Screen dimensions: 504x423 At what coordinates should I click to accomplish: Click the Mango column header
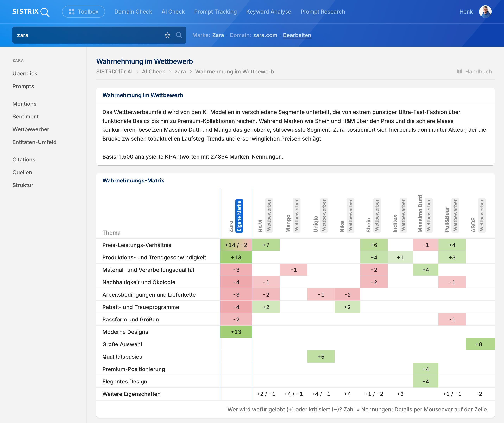pyautogui.click(x=288, y=224)
